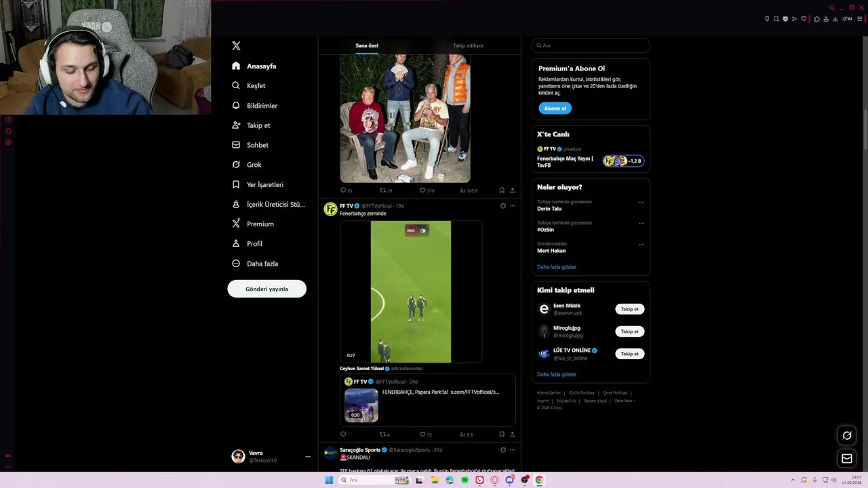Open #OzSin trending topic
Image resolution: width=868 pixels, height=488 pixels.
click(x=545, y=230)
